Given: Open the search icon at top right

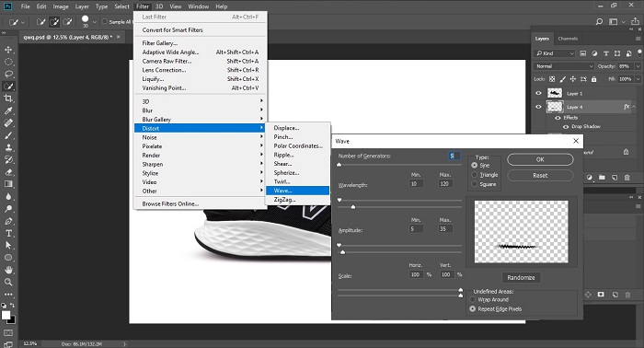Looking at the screenshot, I should click(599, 21).
